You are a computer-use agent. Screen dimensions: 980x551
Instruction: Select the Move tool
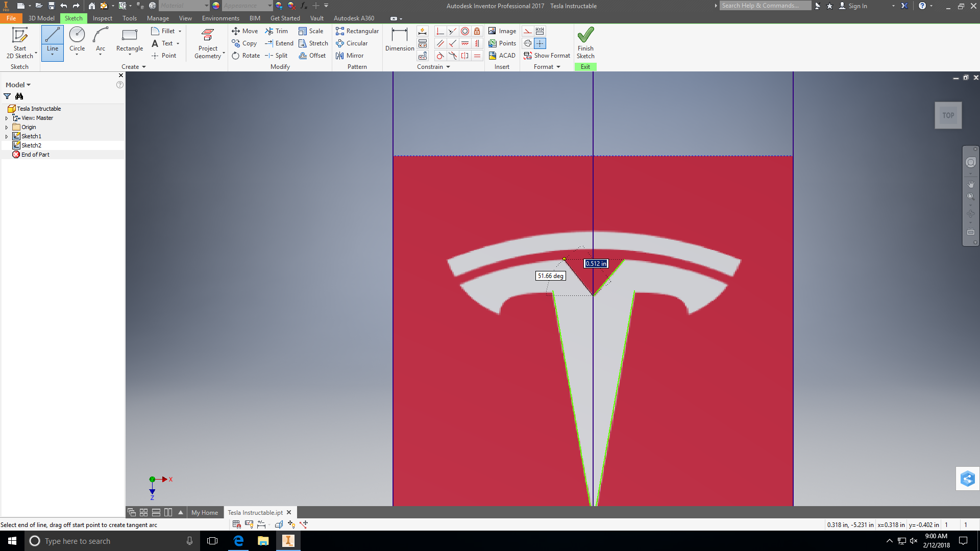244,31
